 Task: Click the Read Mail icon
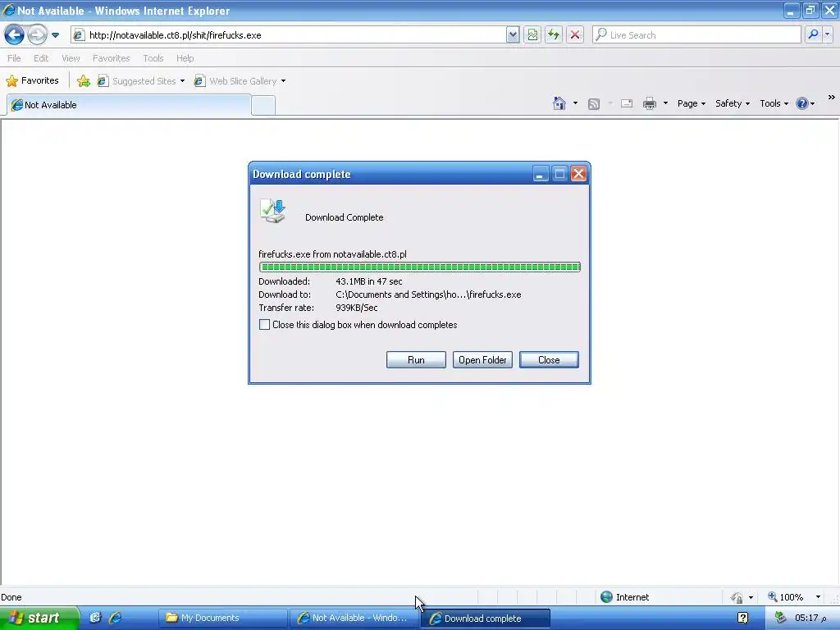(626, 103)
